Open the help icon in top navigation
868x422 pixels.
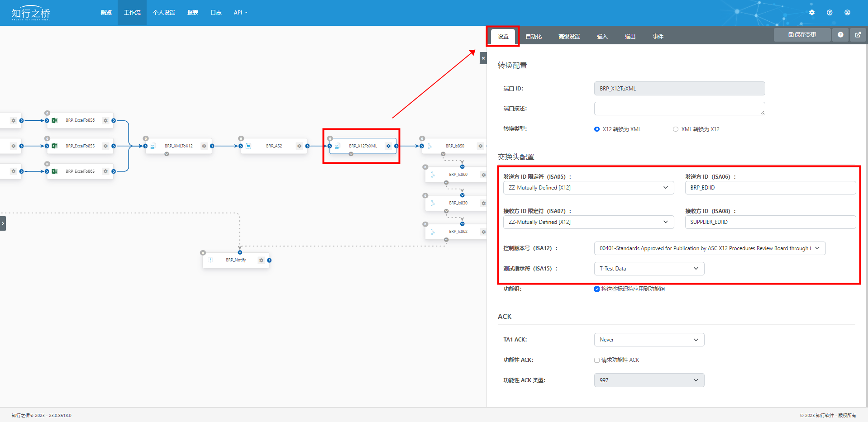coord(830,13)
